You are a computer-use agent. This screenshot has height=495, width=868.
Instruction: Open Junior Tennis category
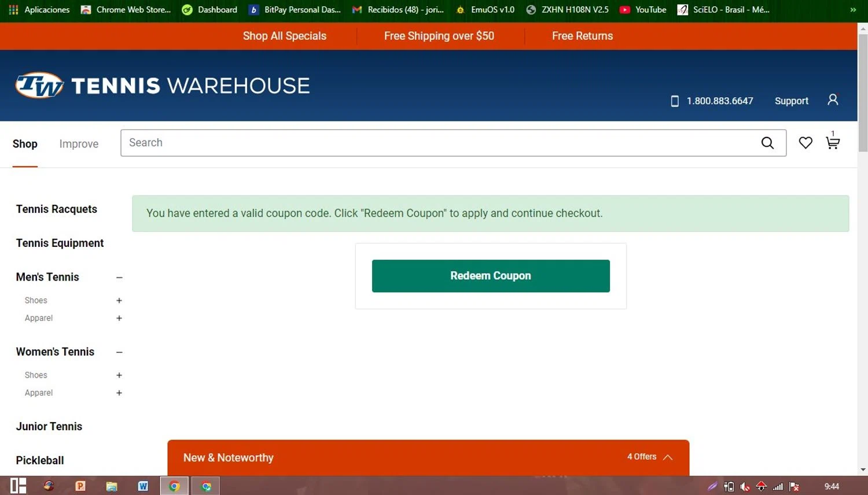(49, 427)
